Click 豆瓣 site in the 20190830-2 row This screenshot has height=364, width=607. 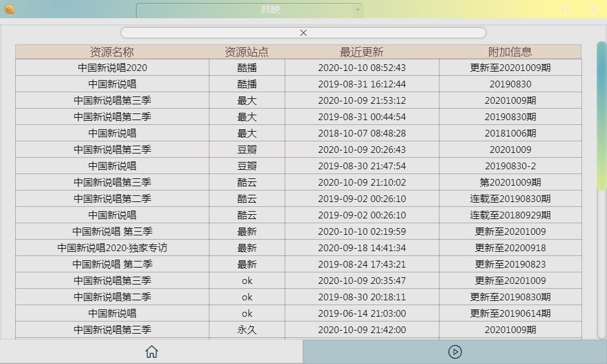click(x=247, y=166)
